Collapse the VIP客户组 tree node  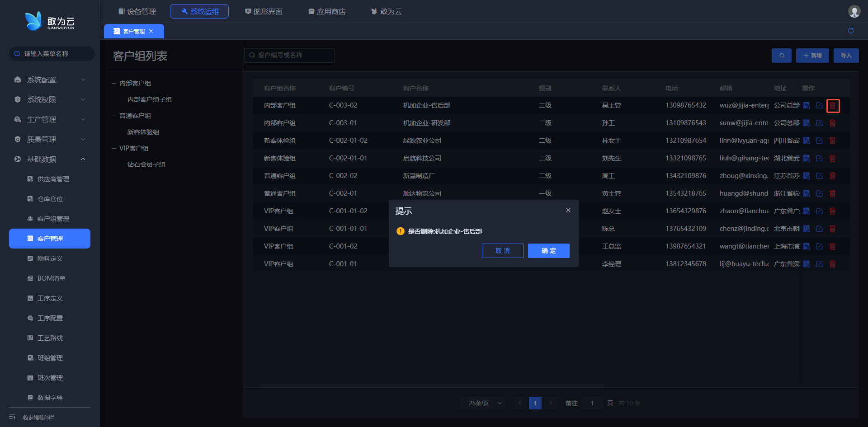point(114,148)
